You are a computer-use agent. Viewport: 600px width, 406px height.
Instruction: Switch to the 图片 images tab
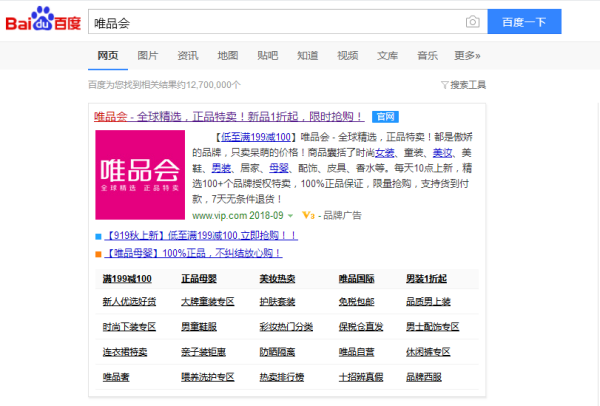point(147,55)
